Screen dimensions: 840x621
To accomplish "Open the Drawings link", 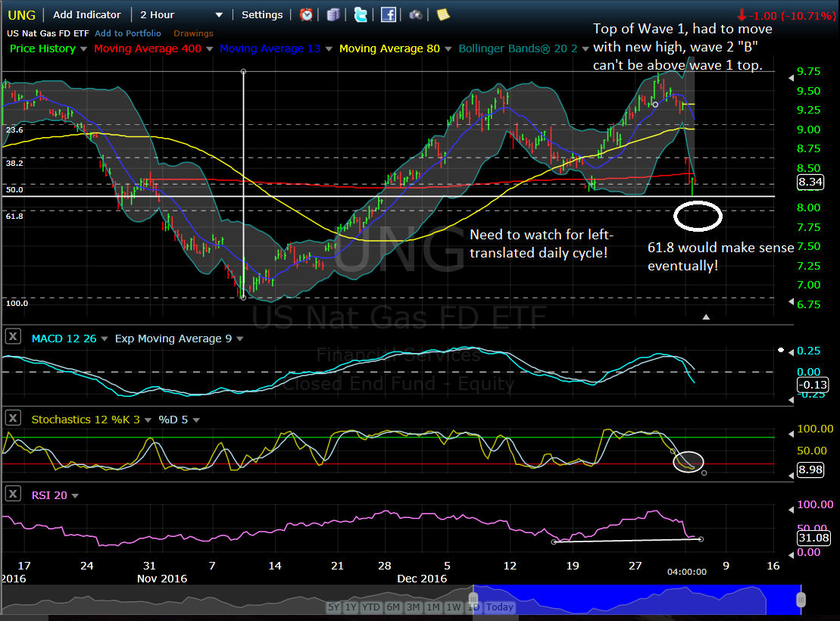I will (x=193, y=33).
